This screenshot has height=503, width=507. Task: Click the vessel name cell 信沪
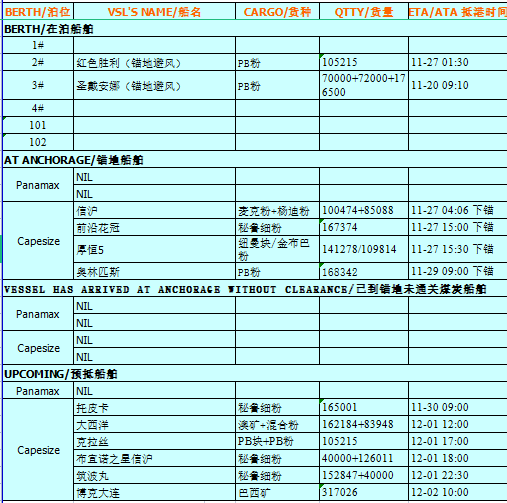coord(154,210)
